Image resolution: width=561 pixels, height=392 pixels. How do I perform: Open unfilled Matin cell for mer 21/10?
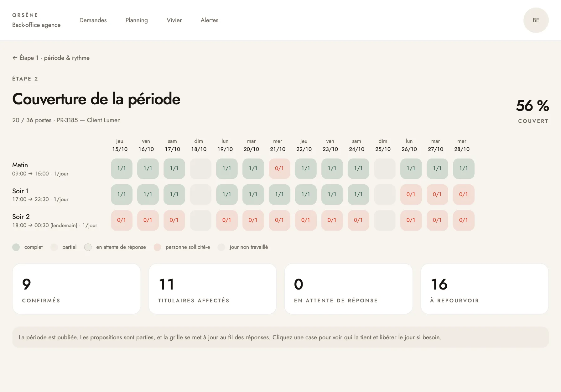click(x=279, y=169)
